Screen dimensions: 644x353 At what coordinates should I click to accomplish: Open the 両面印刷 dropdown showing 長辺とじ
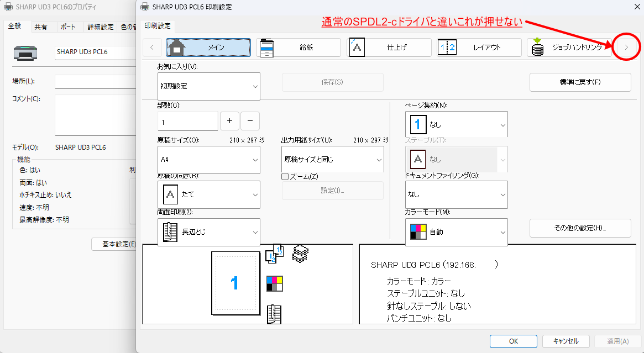208,232
